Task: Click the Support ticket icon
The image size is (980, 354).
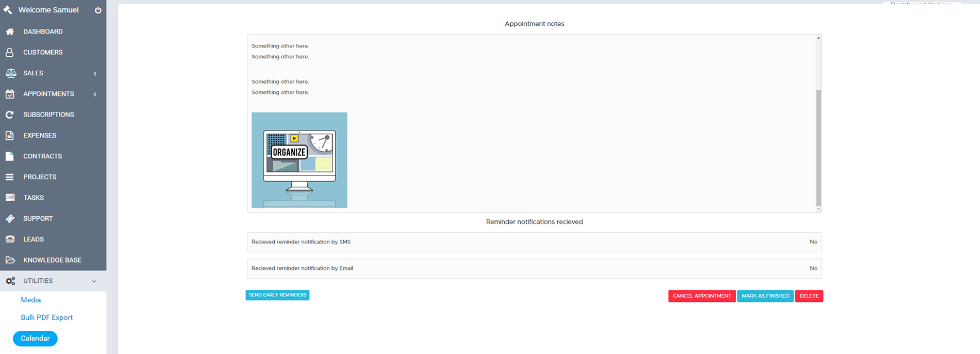Action: point(10,218)
